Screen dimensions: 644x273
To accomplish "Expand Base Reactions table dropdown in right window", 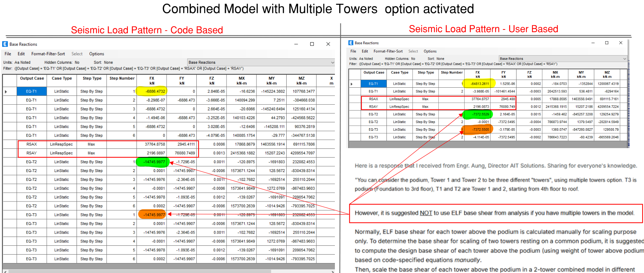I will tap(624, 59).
